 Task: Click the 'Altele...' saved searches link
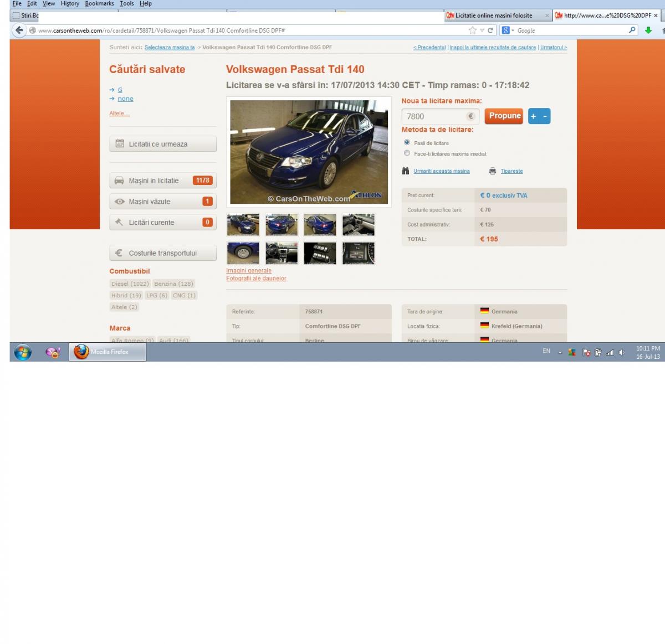[120, 114]
